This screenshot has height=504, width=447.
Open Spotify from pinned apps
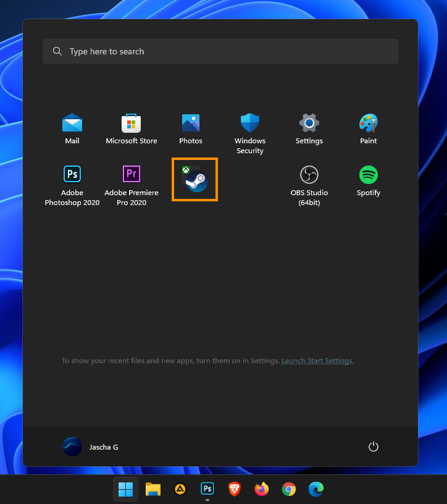click(368, 181)
